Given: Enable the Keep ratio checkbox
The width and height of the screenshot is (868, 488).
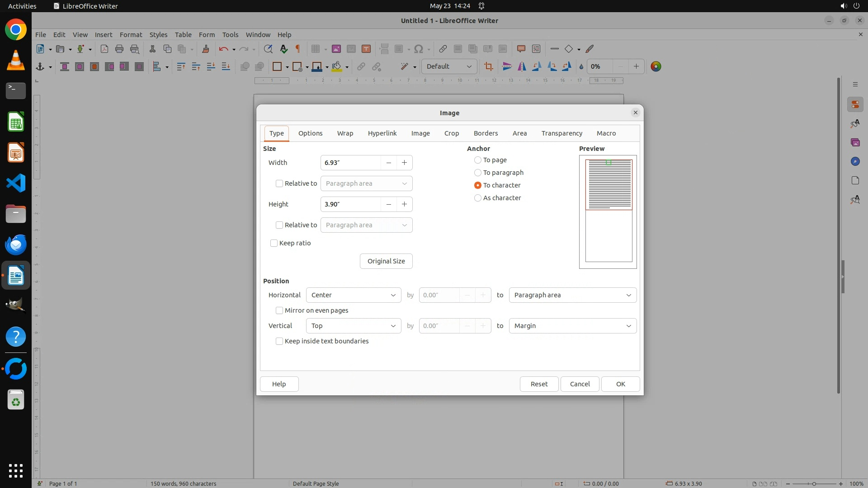Looking at the screenshot, I should click(274, 243).
